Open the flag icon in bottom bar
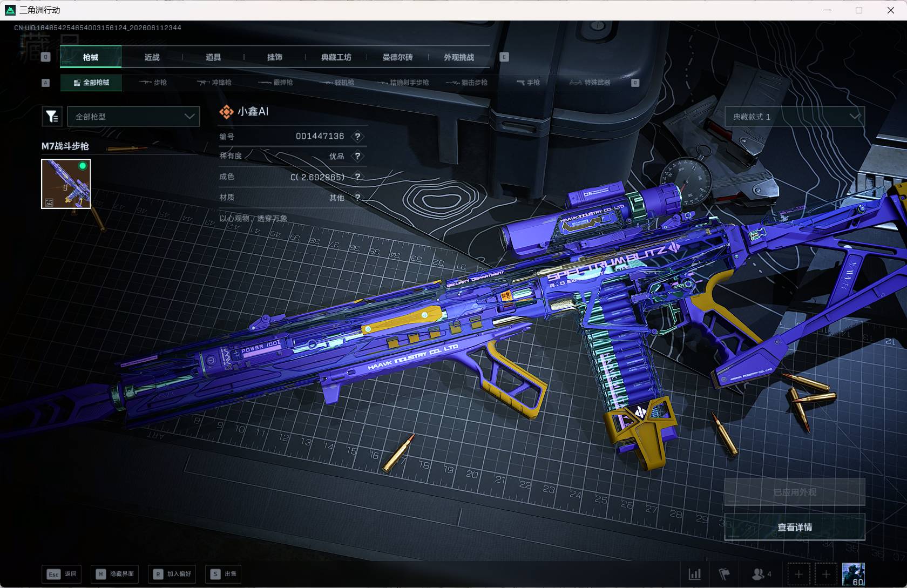907x588 pixels. click(x=724, y=573)
